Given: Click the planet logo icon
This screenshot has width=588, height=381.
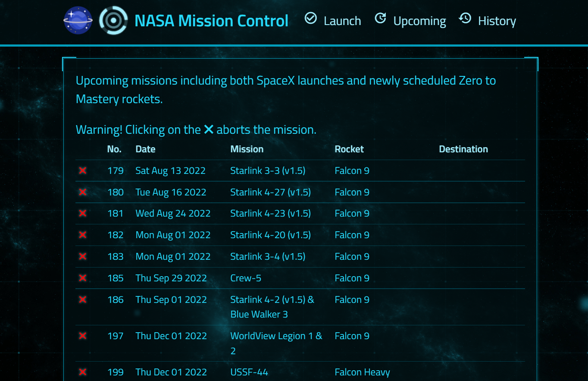Looking at the screenshot, I should [78, 19].
